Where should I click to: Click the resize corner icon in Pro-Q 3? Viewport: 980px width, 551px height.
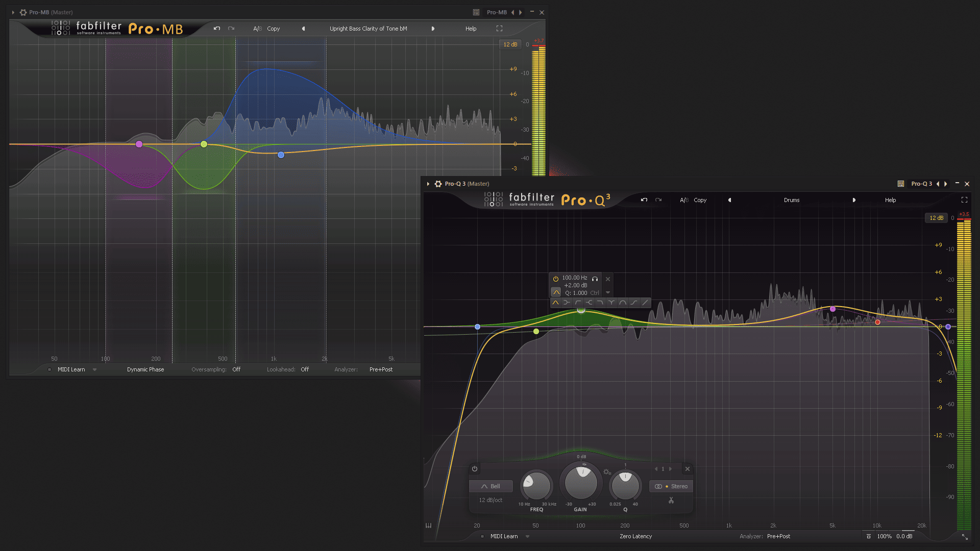pos(965,537)
